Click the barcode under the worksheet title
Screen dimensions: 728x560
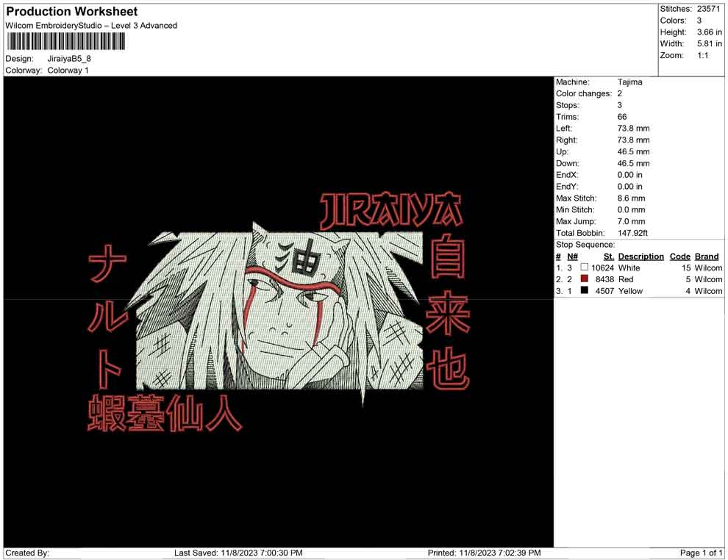pyautogui.click(x=65, y=41)
